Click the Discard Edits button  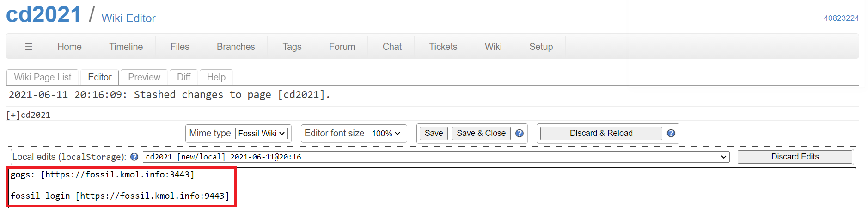point(795,157)
